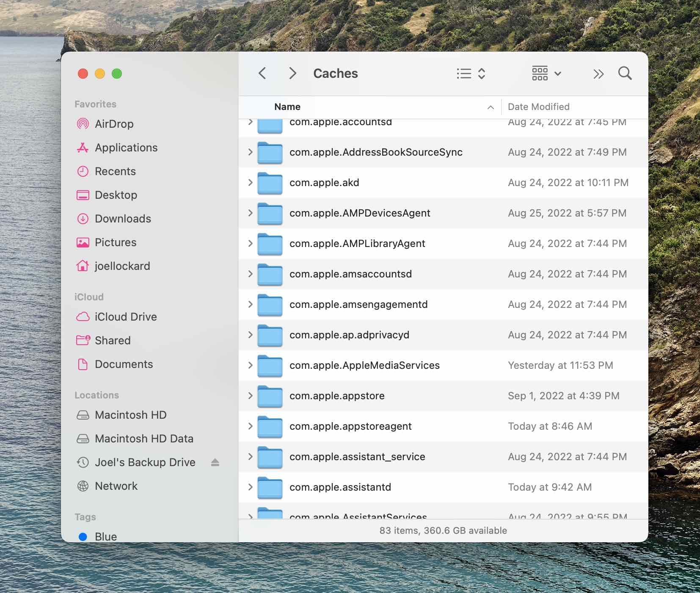Image resolution: width=700 pixels, height=593 pixels.
Task: Expand the com.apple.ap.adprivacyd folder
Action: point(250,335)
